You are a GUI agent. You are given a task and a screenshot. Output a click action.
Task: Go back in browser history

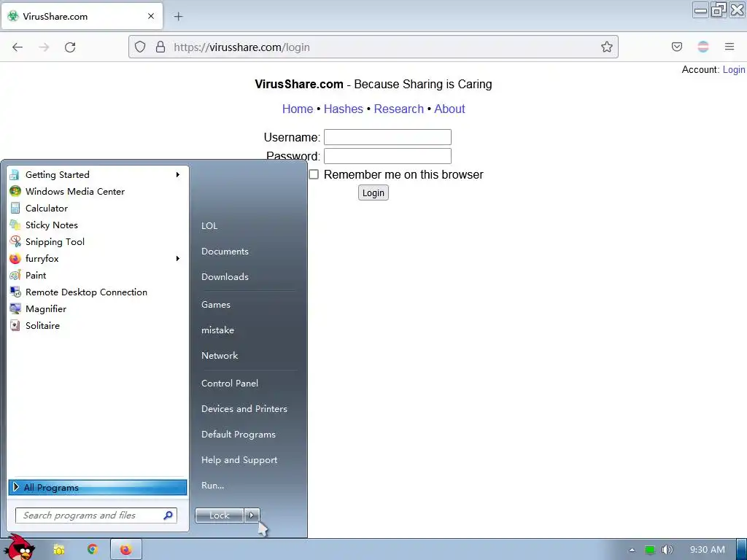coord(18,47)
